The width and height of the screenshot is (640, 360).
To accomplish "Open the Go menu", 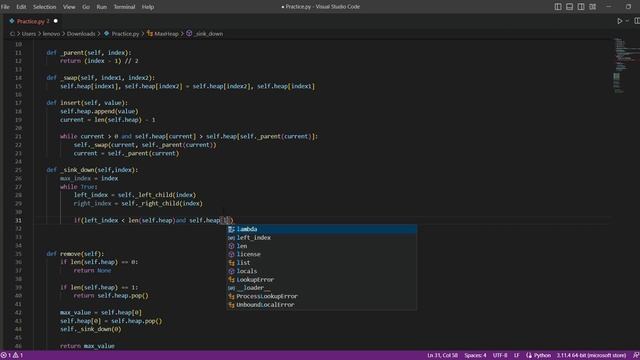I will tap(86, 7).
